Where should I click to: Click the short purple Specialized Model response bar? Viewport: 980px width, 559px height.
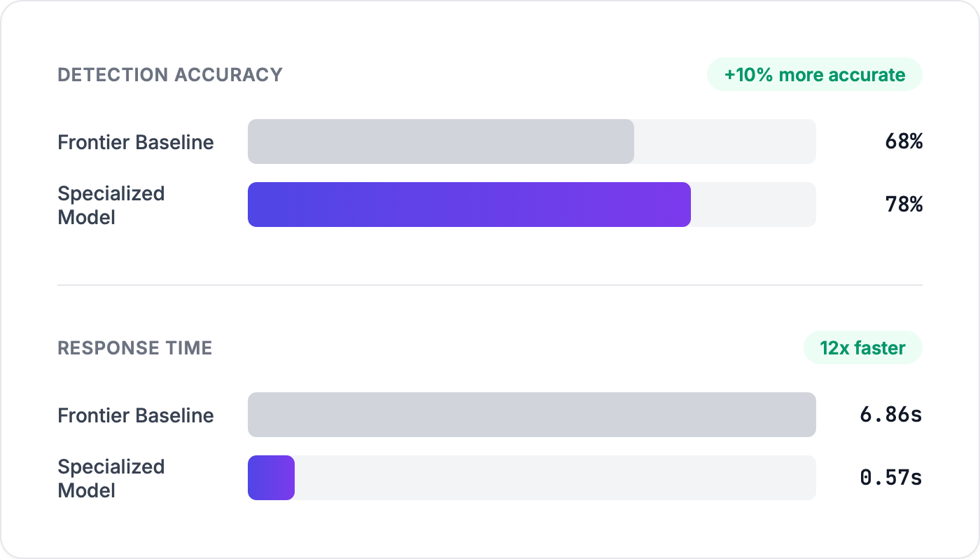point(271,478)
